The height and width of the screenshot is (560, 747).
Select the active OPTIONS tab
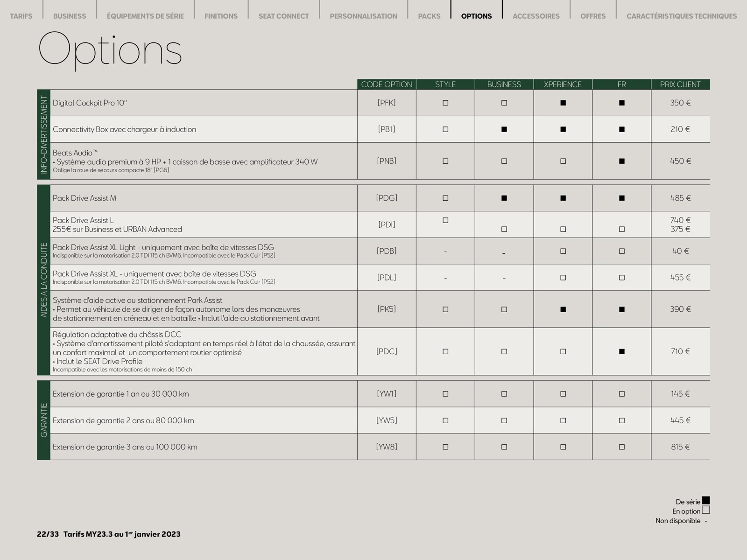476,16
